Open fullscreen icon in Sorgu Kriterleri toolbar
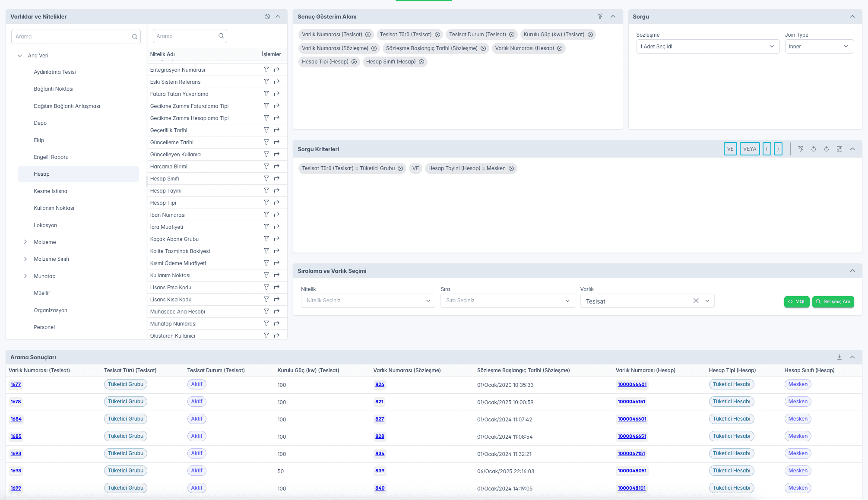Screen dimensions: 868x500 (x=839, y=149)
